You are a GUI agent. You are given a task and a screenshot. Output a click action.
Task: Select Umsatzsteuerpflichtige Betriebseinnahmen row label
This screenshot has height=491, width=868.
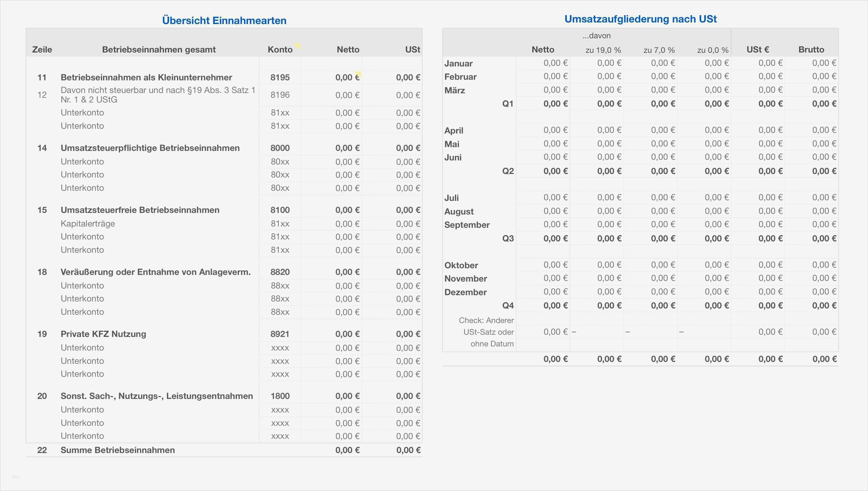150,148
